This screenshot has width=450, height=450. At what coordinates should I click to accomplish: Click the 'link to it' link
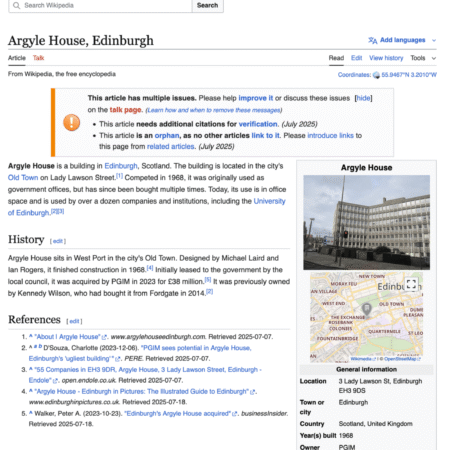[x=266, y=135]
